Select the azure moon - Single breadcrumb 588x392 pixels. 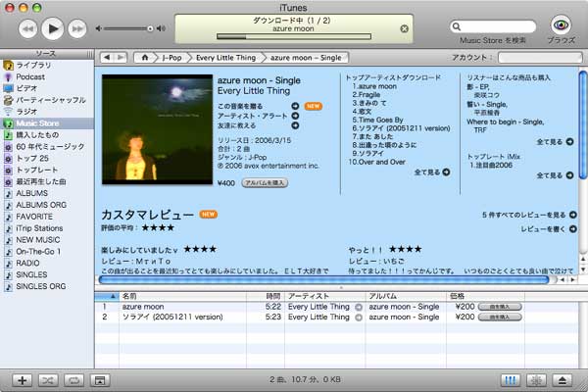coord(306,58)
